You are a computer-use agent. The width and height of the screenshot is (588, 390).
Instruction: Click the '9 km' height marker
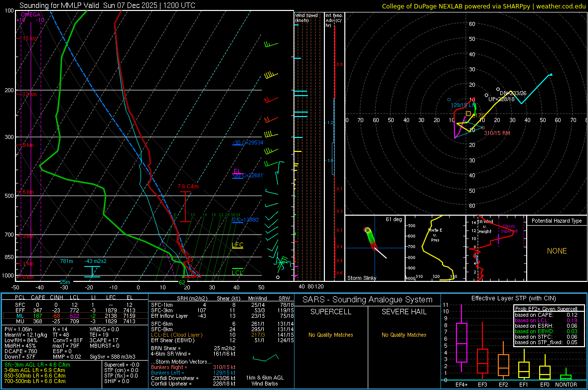point(28,145)
